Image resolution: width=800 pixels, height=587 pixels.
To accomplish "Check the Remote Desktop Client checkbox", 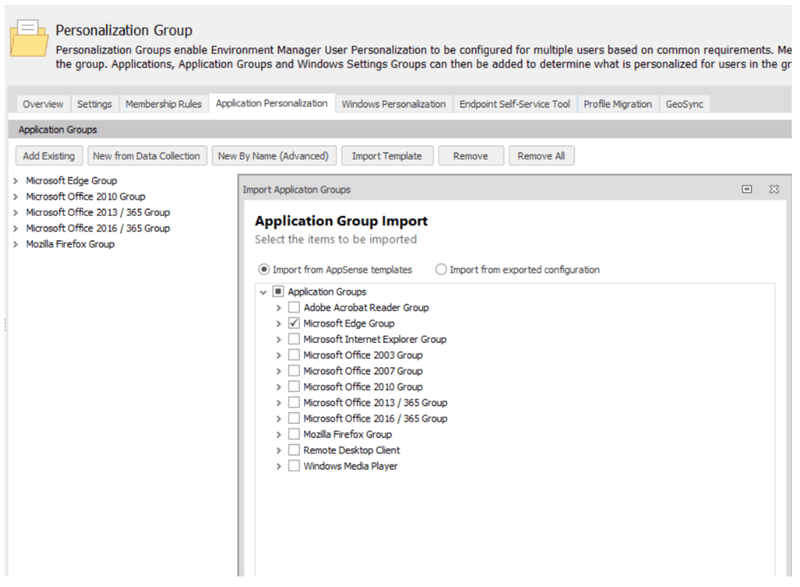I will (x=294, y=450).
